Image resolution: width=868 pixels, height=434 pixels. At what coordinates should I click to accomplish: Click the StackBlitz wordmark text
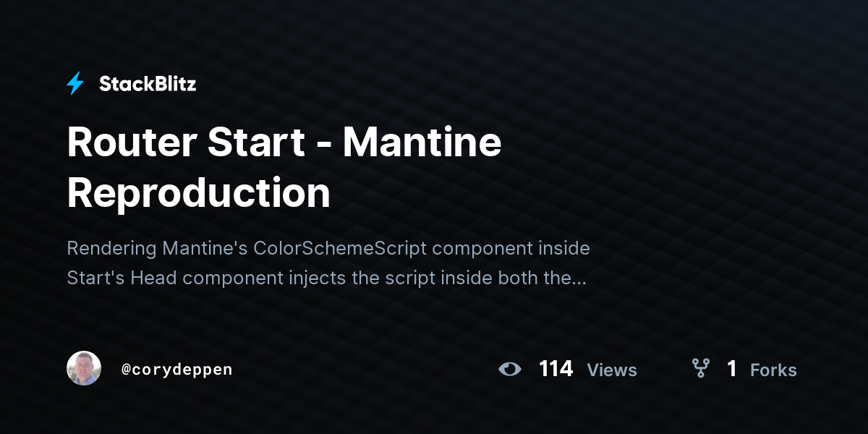(x=148, y=84)
